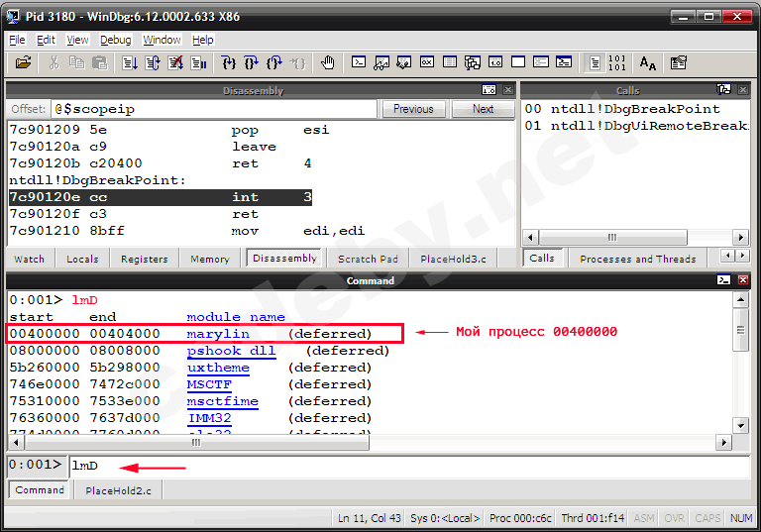761x532 pixels.
Task: Switch to the Watch tab
Action: click(29, 259)
